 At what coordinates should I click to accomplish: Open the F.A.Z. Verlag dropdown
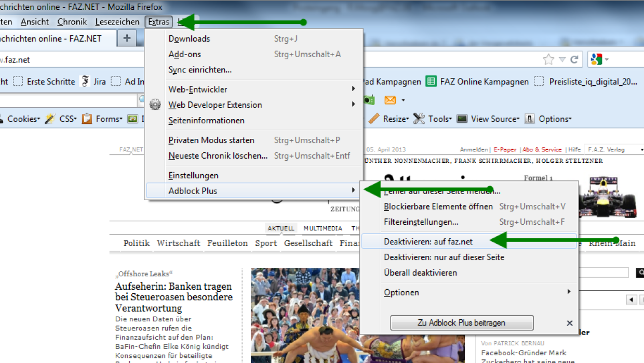pos(614,149)
